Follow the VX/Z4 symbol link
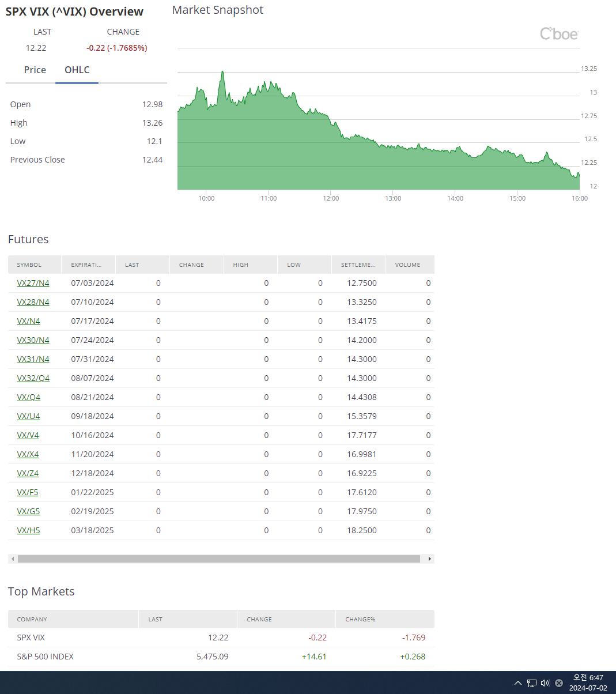 pyautogui.click(x=28, y=473)
